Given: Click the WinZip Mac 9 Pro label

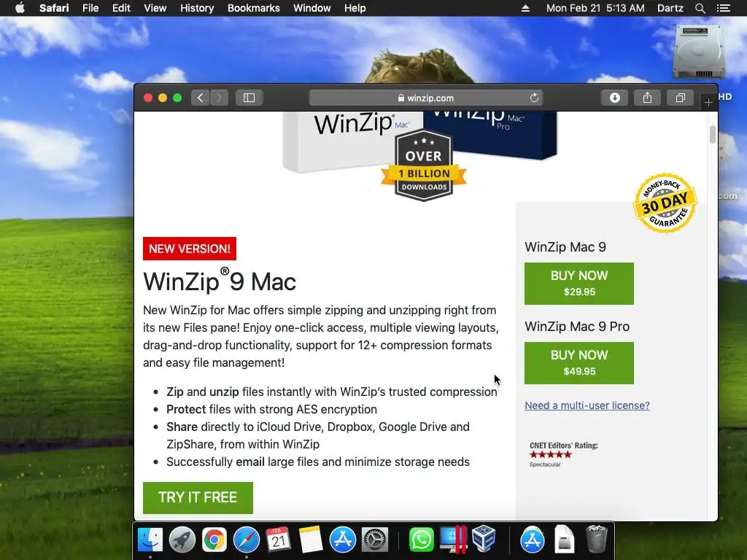Looking at the screenshot, I should pyautogui.click(x=577, y=326).
